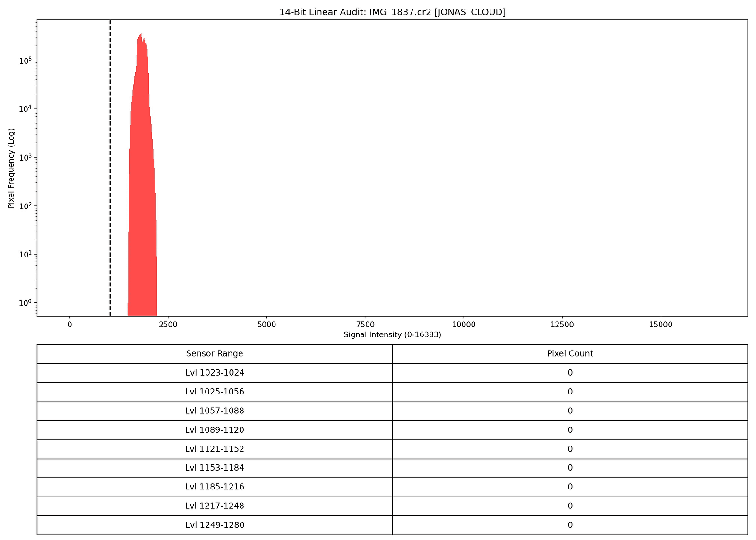
Task: Select the zero count beside 'Lvl 1217-1248'
Action: point(569,506)
